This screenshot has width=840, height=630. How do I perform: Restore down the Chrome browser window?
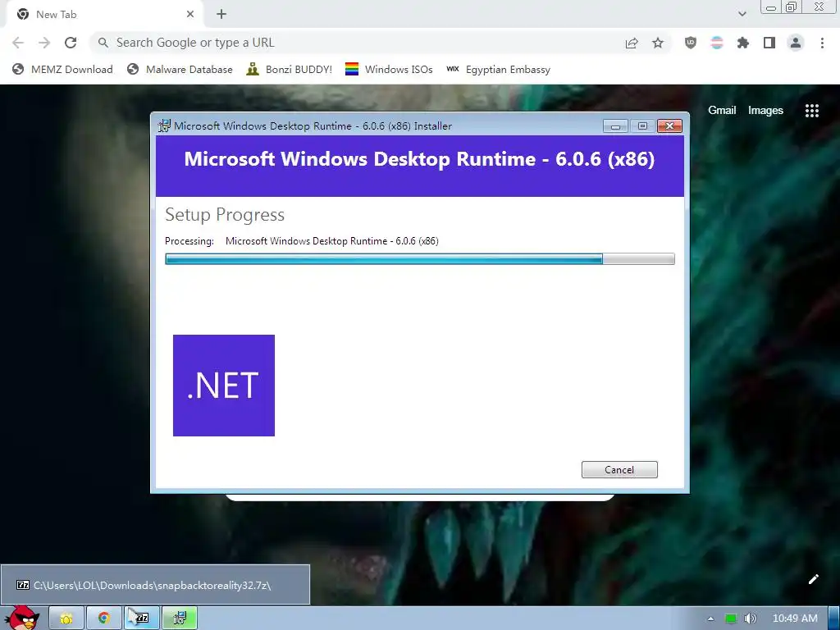point(792,7)
